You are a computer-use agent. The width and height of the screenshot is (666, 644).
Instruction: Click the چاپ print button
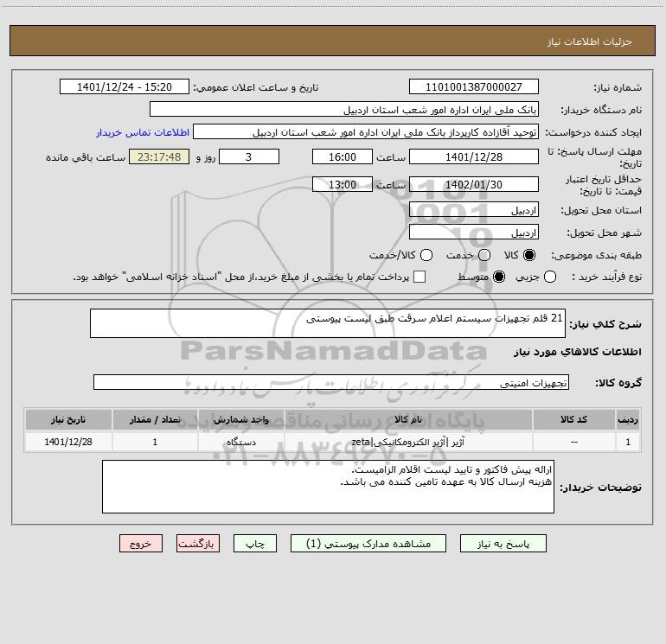[255, 544]
